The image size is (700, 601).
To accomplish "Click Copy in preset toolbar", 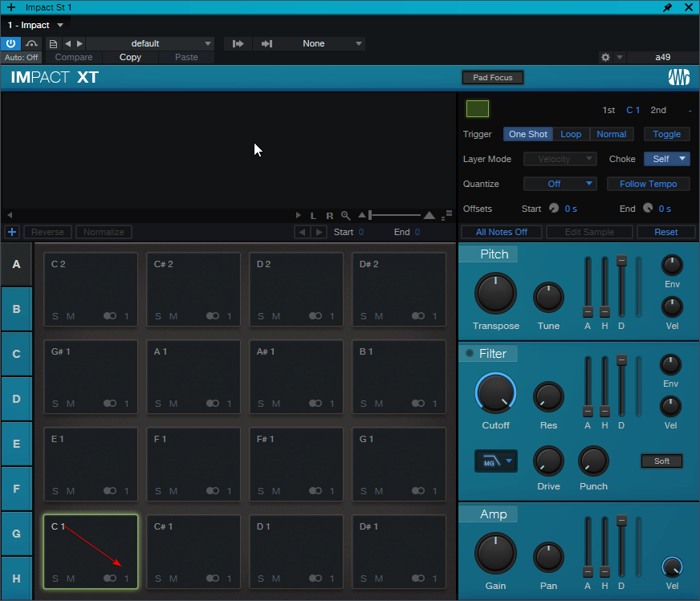I will pos(130,57).
